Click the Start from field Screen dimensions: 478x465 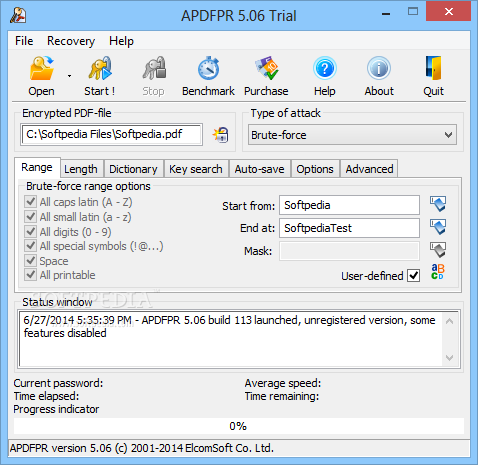349,205
